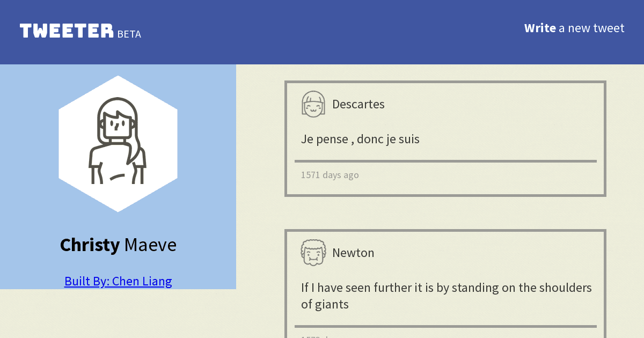Click the '1571 days ago' timestamp
Viewport: 644px width, 338px height.
tap(330, 175)
